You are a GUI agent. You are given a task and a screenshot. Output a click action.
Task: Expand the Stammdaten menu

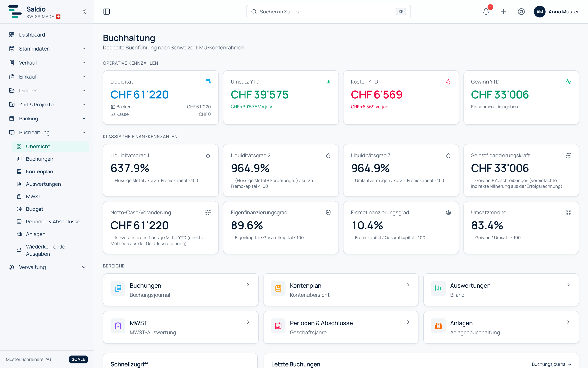pos(47,49)
